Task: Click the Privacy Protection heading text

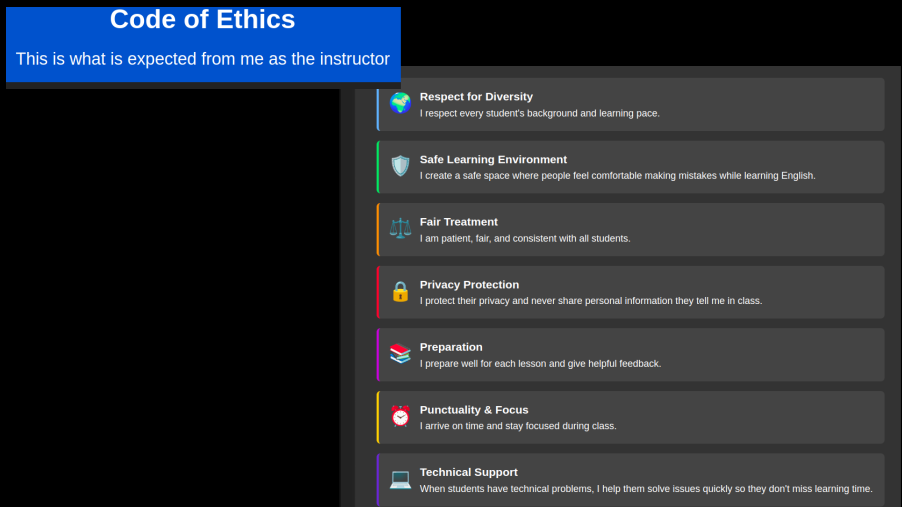Action: pyautogui.click(x=469, y=285)
